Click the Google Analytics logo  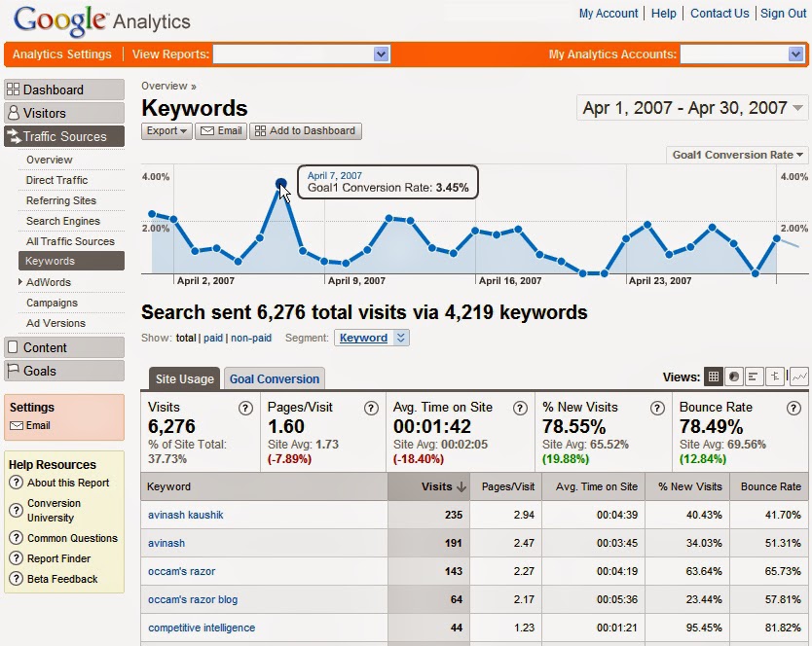pos(102,21)
